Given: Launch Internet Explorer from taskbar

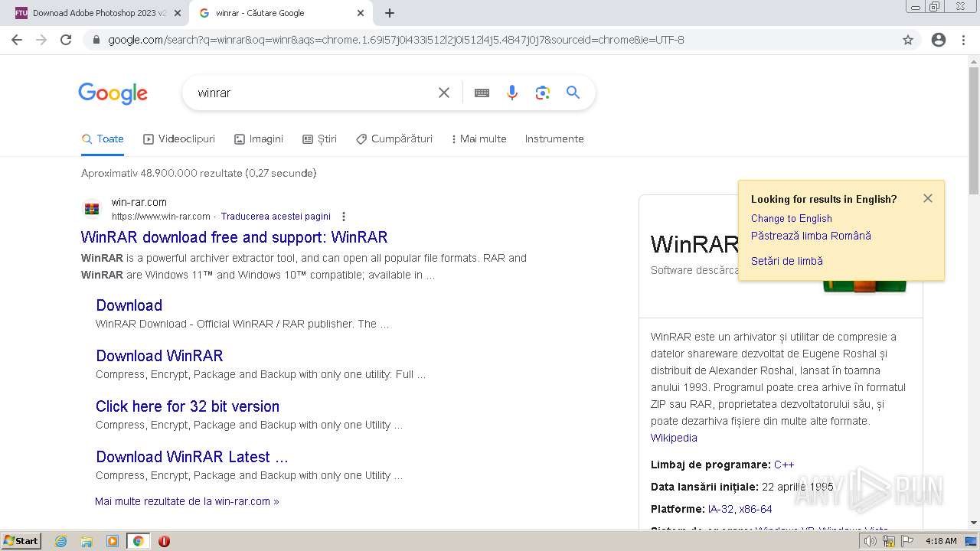Looking at the screenshot, I should point(61,541).
